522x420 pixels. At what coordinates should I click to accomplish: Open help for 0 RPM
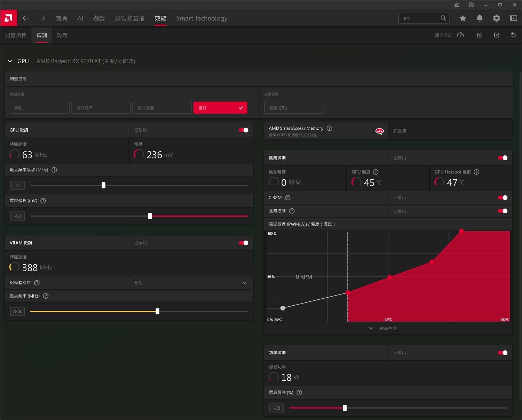(x=288, y=198)
